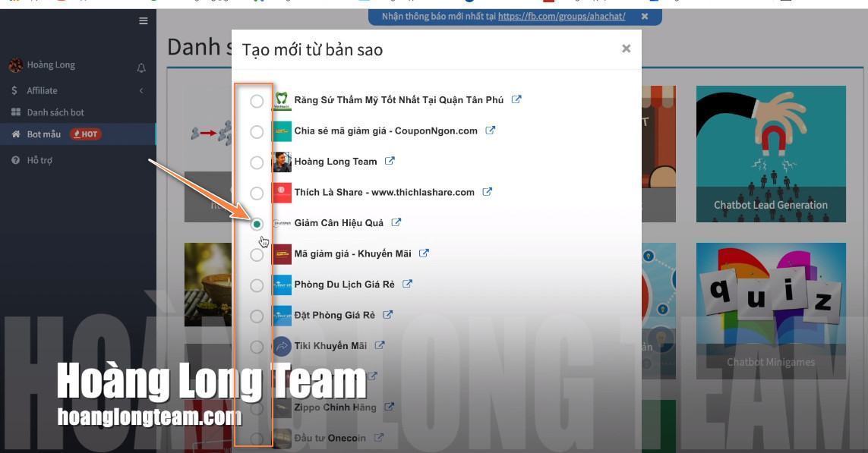Open external link for Tiki Khuyến Mãi
Image resolution: width=868 pixels, height=453 pixels.
coord(379,345)
